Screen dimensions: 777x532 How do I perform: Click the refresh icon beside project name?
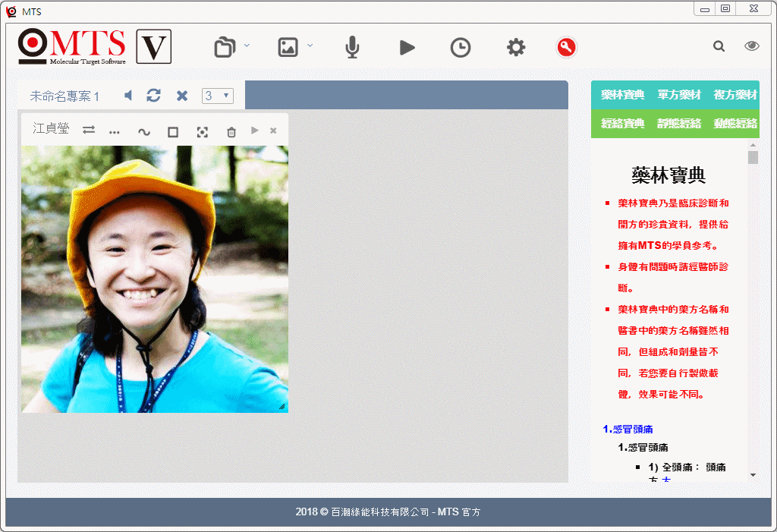(154, 96)
